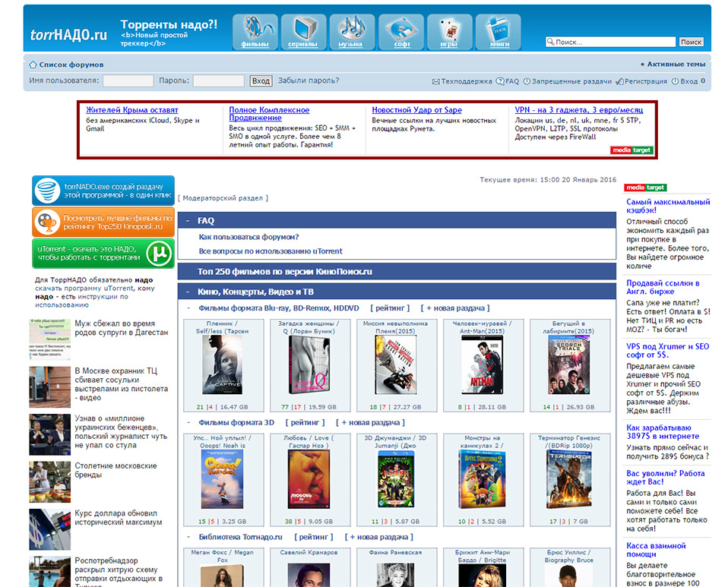
Task: Open VPN - на 3 гаджета ad link
Action: pos(579,110)
